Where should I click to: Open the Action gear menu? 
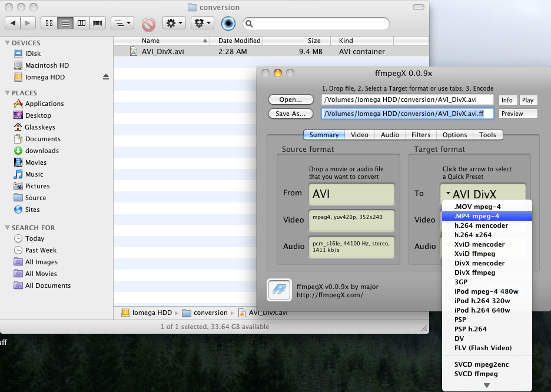click(x=174, y=24)
